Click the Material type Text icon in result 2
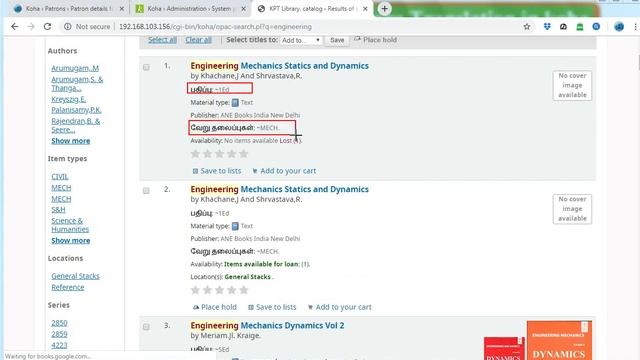 pyautogui.click(x=235, y=226)
